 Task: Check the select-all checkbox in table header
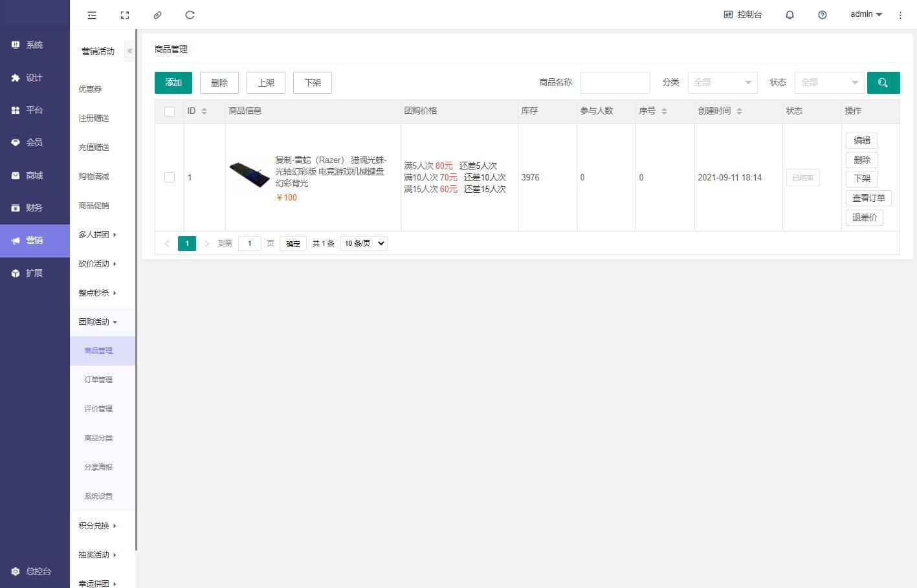tap(170, 111)
